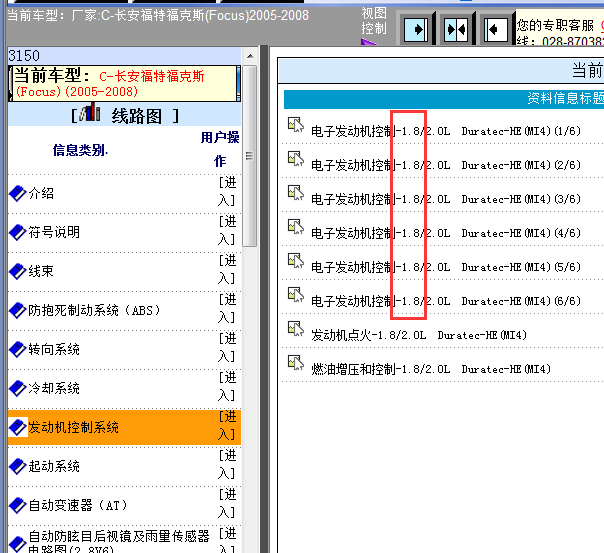Click [进入] for 防抱死制动系统 (ABS)
The height and width of the screenshot is (553, 604).
tap(227, 308)
